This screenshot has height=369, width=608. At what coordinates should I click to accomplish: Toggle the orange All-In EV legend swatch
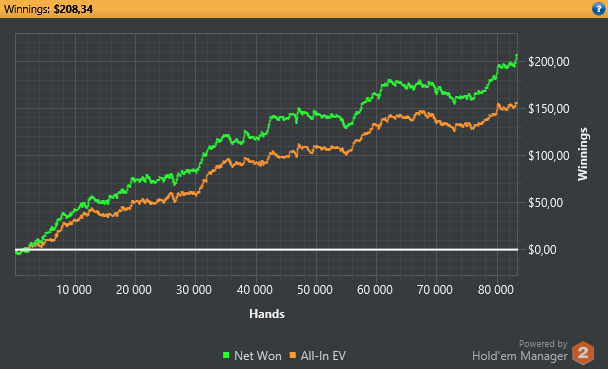coord(293,355)
